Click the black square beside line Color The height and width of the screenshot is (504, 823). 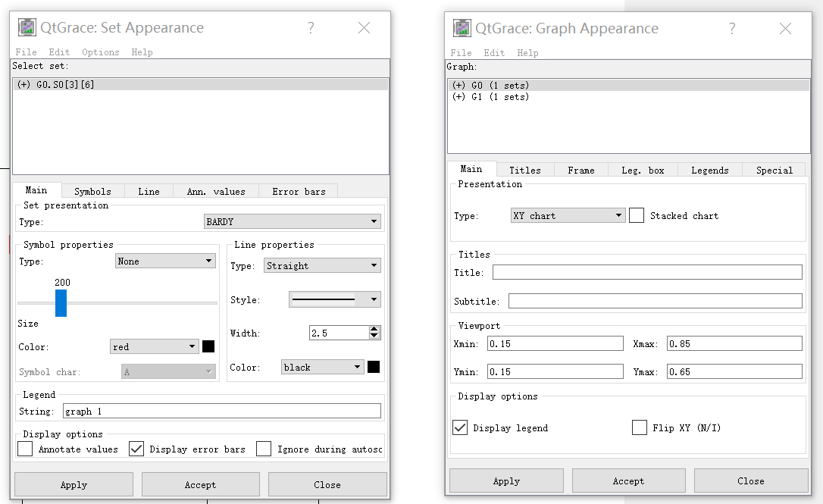[x=372, y=367]
